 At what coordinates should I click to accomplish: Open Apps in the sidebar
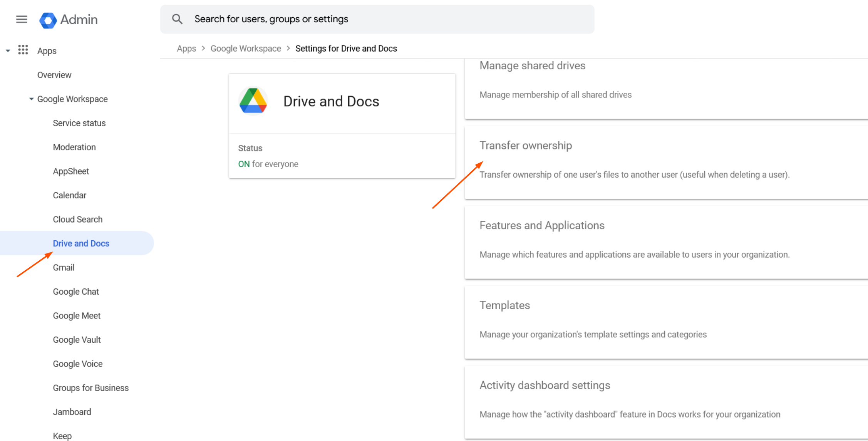tap(47, 51)
